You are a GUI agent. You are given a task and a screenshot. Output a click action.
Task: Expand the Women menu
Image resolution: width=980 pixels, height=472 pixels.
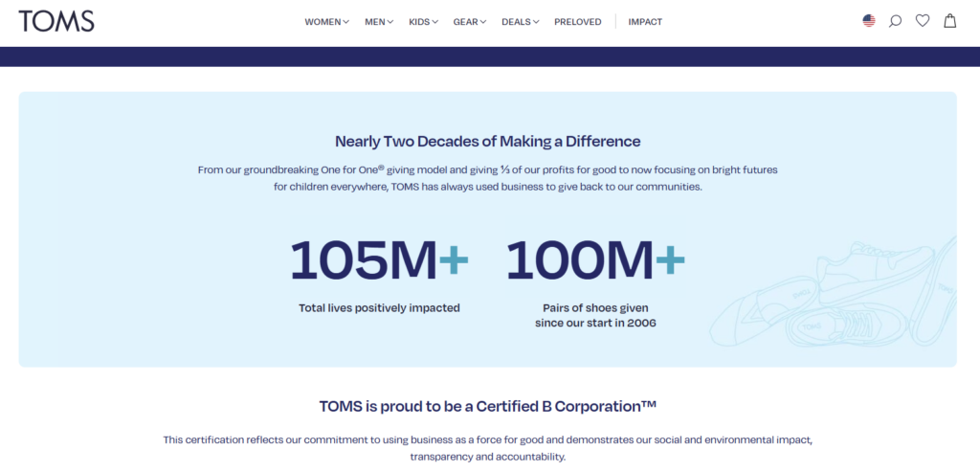point(327,22)
